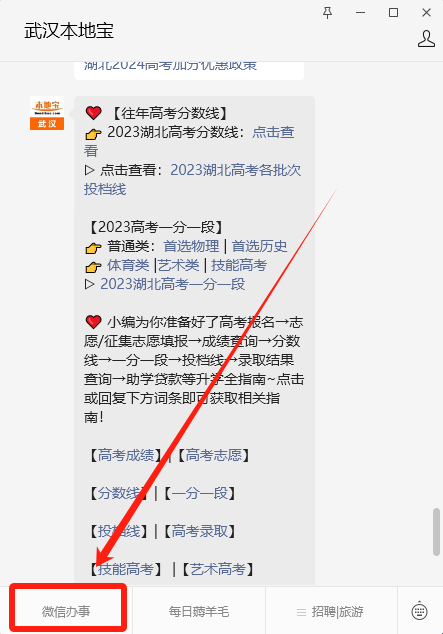Open 2023湖北高考一分一段 link

click(173, 284)
